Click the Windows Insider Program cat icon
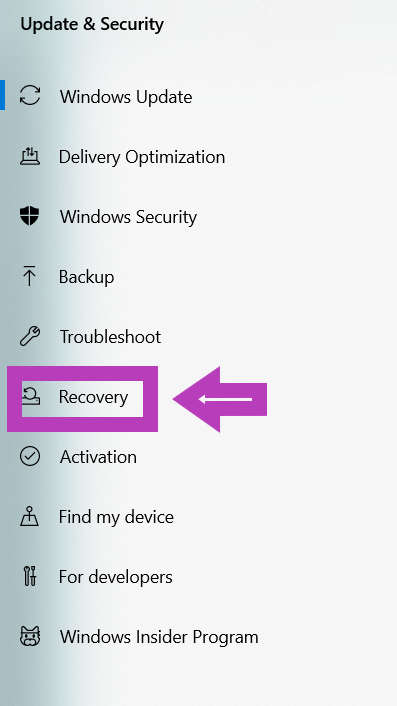Screen dimensions: 397x706 coord(30,636)
